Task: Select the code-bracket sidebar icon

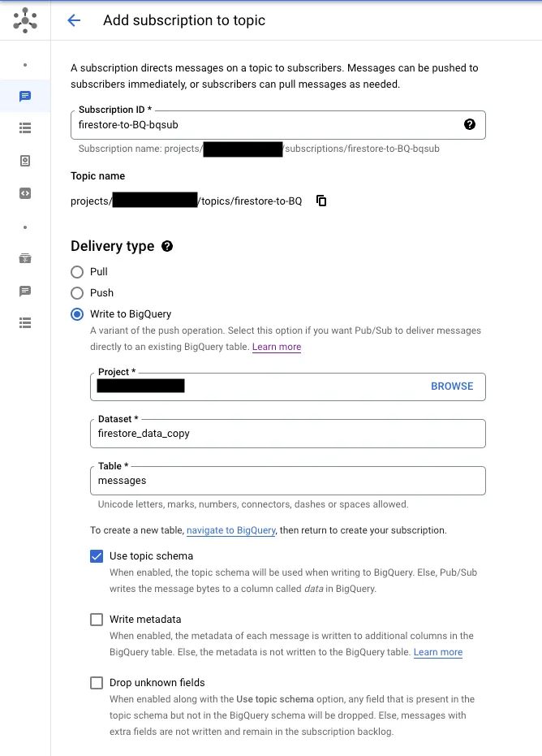Action: 25,193
